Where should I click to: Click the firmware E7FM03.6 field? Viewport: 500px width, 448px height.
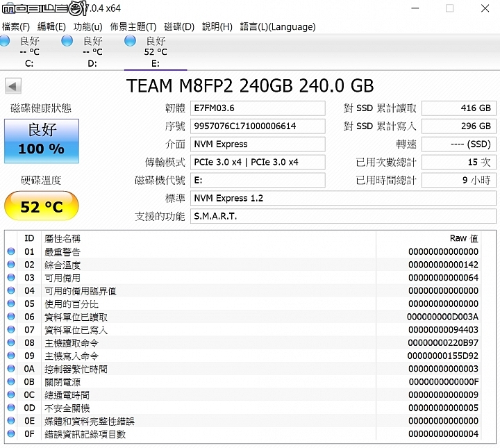tap(258, 108)
